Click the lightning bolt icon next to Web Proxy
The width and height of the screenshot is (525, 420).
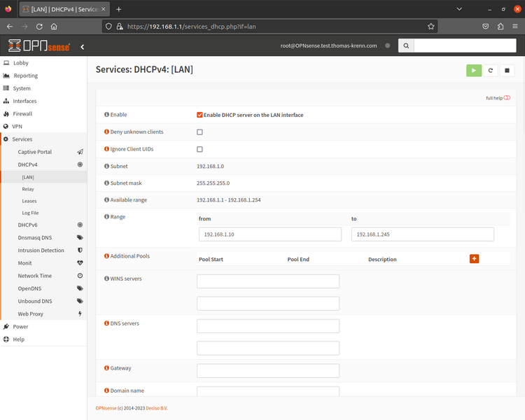80,314
